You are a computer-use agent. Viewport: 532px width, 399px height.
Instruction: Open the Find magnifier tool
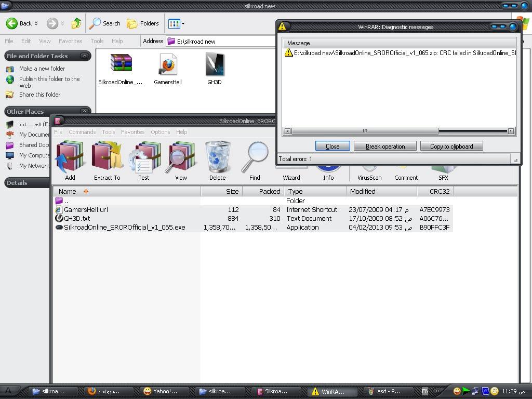[x=255, y=161]
